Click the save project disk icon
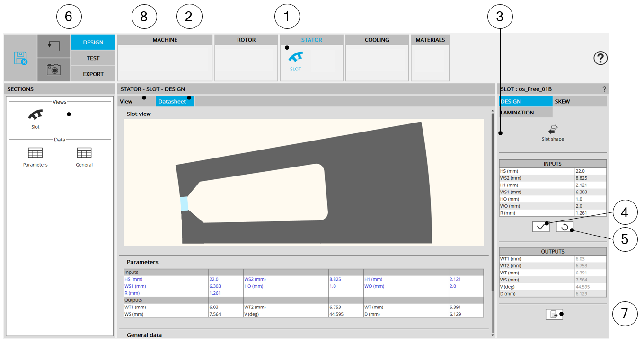This screenshot has height=343, width=644. [20, 58]
